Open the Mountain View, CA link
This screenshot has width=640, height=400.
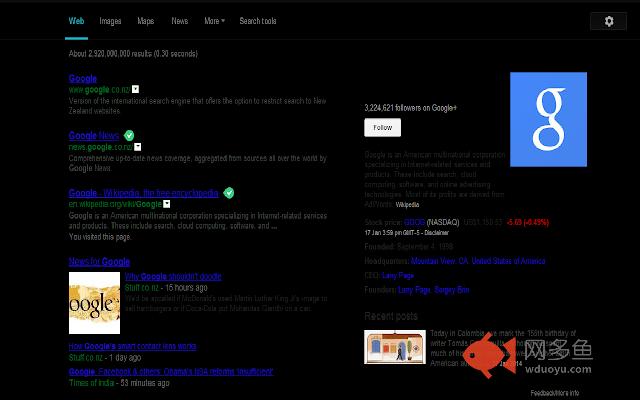tap(440, 261)
